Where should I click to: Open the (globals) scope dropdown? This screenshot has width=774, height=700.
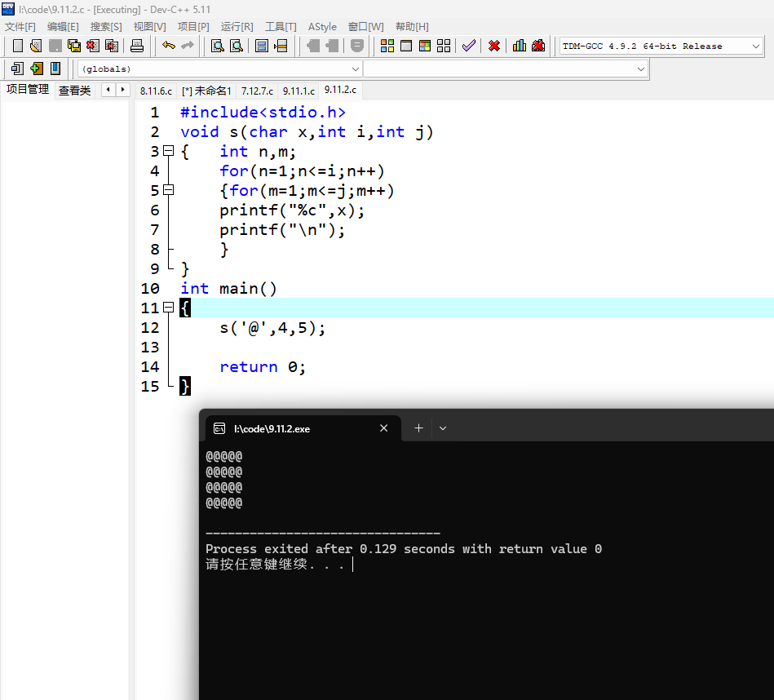point(356,69)
